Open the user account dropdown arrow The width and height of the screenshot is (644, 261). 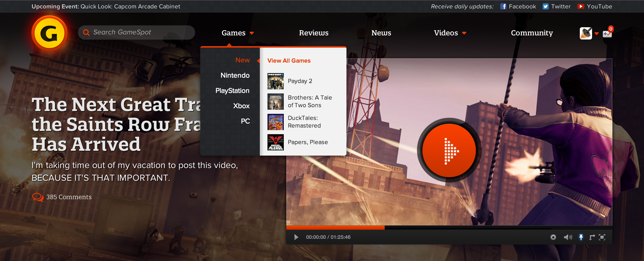click(x=597, y=34)
